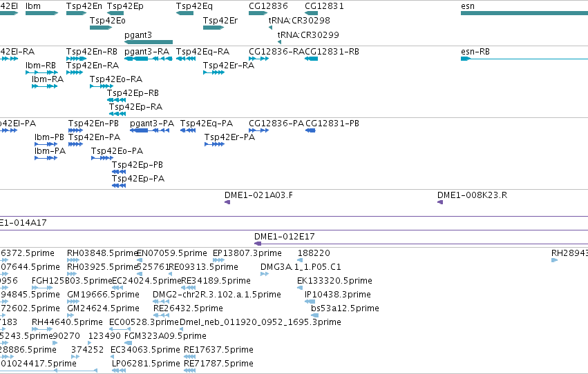Click the DMG3A.1_1.P05.C1 label
The image size is (588, 374).
301,267
